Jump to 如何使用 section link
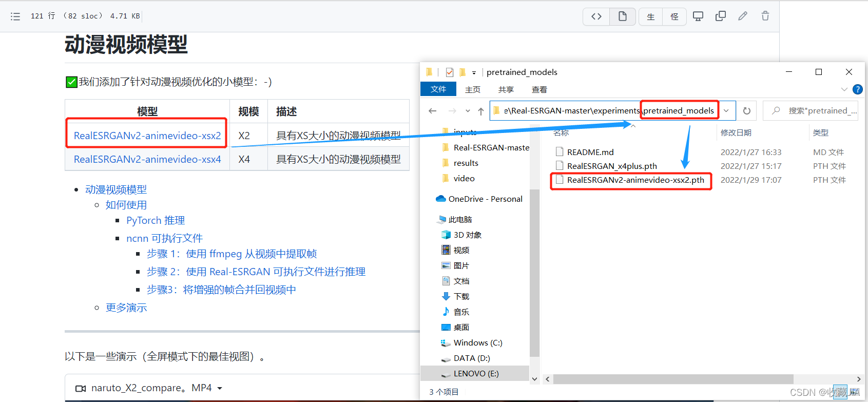 pos(126,205)
